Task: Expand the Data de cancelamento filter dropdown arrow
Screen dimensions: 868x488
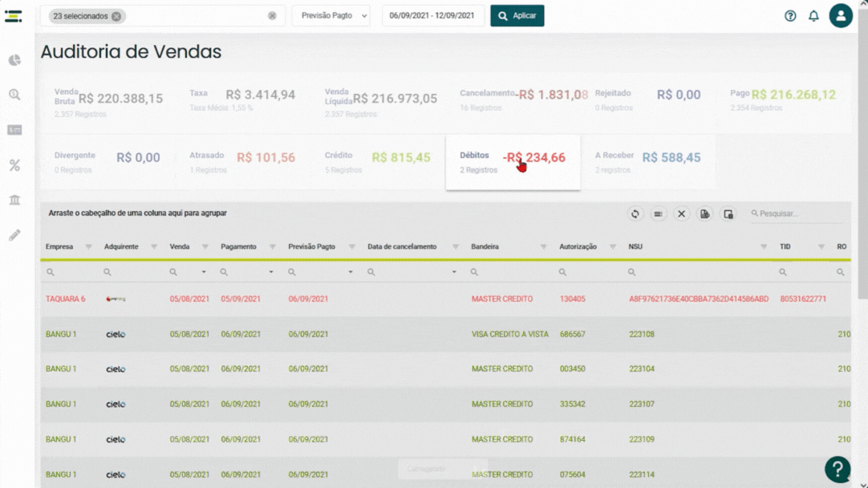Action: coord(454,272)
